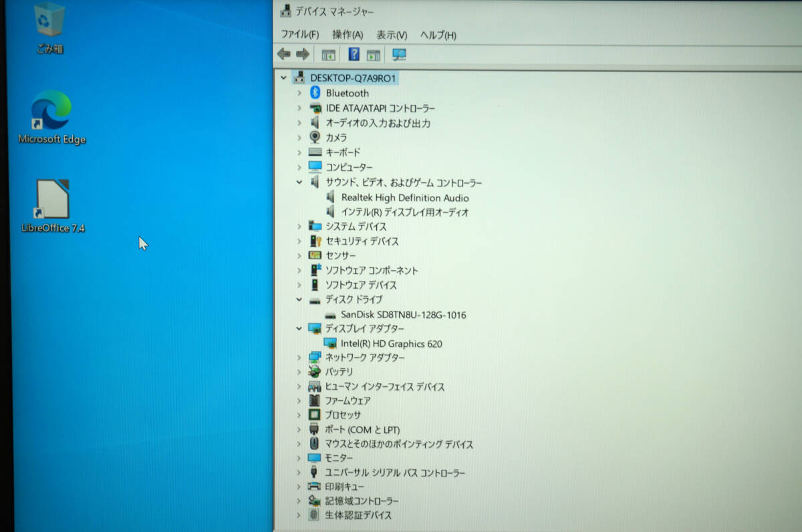The height and width of the screenshot is (532, 802).
Task: Expand the 記憶域コントローラー node
Action: point(299,501)
